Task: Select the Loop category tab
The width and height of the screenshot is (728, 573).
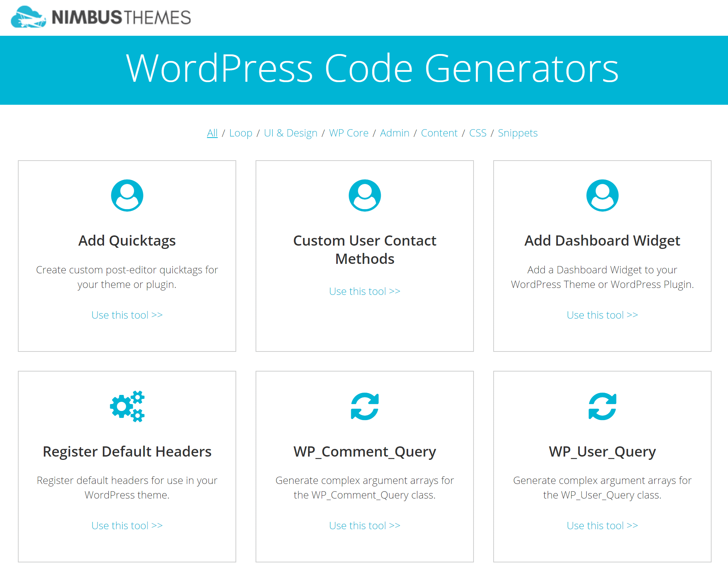Action: [240, 133]
